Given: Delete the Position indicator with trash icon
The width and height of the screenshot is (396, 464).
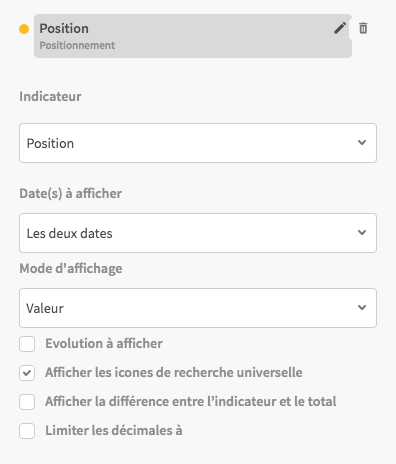Looking at the screenshot, I should coord(363,28).
